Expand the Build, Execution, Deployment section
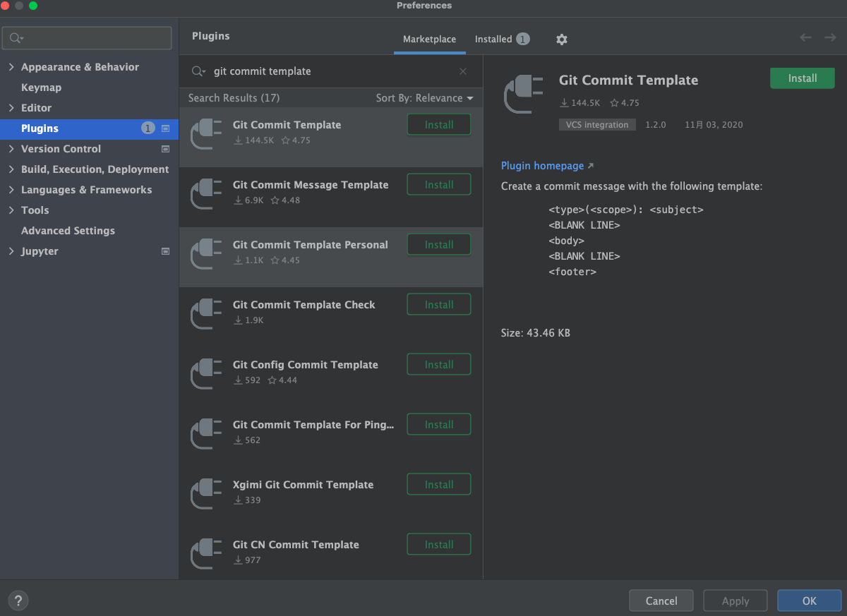Viewport: 847px width, 616px height. tap(11, 169)
